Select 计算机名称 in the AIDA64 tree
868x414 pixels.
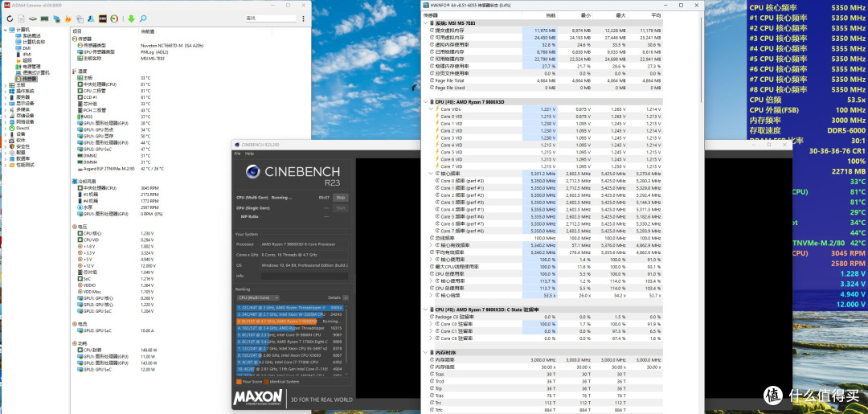(x=34, y=42)
